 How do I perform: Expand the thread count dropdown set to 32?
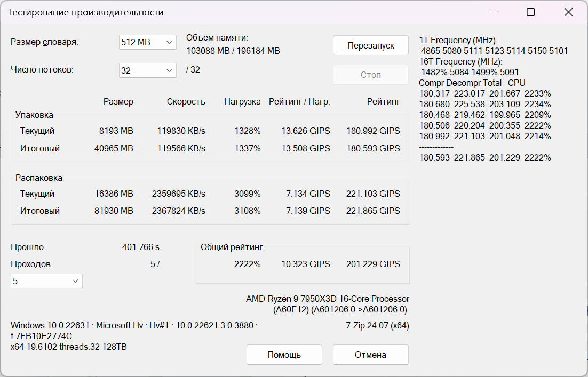(x=148, y=70)
